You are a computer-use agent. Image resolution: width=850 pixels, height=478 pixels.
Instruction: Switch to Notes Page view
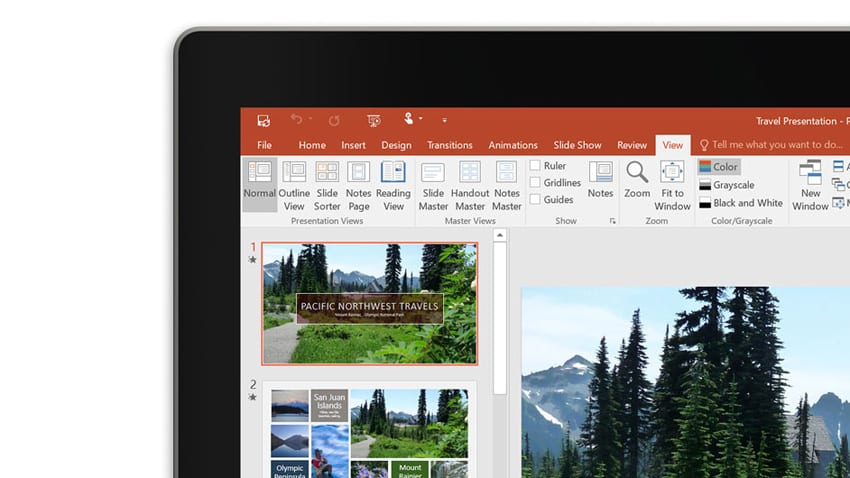[x=359, y=185]
